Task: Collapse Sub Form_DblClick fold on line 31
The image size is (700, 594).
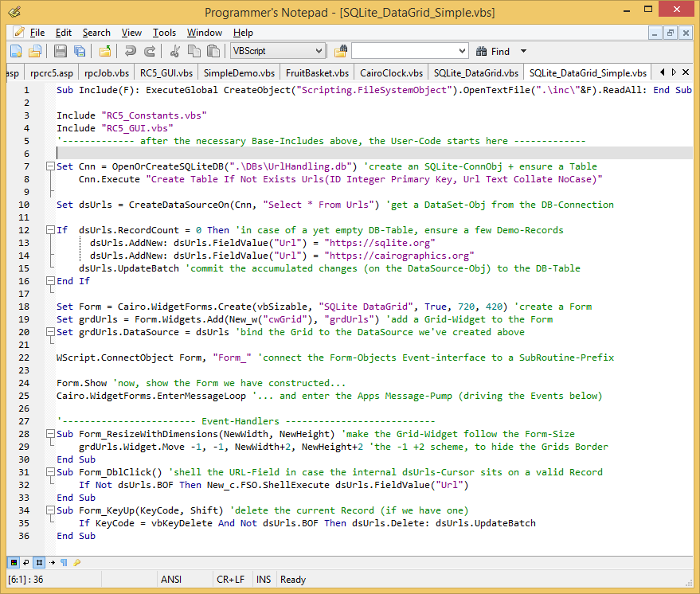Action: [x=49, y=472]
